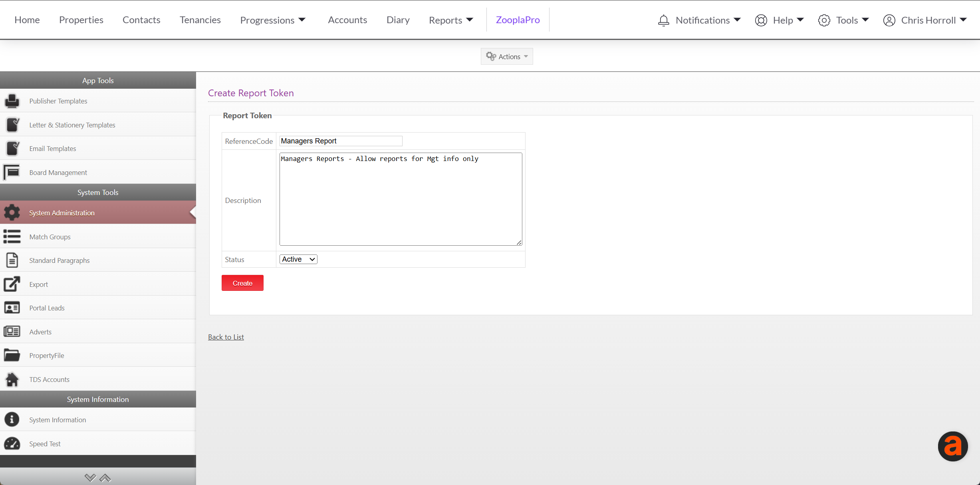Click the red Create button
The width and height of the screenshot is (980, 485).
pyautogui.click(x=242, y=283)
